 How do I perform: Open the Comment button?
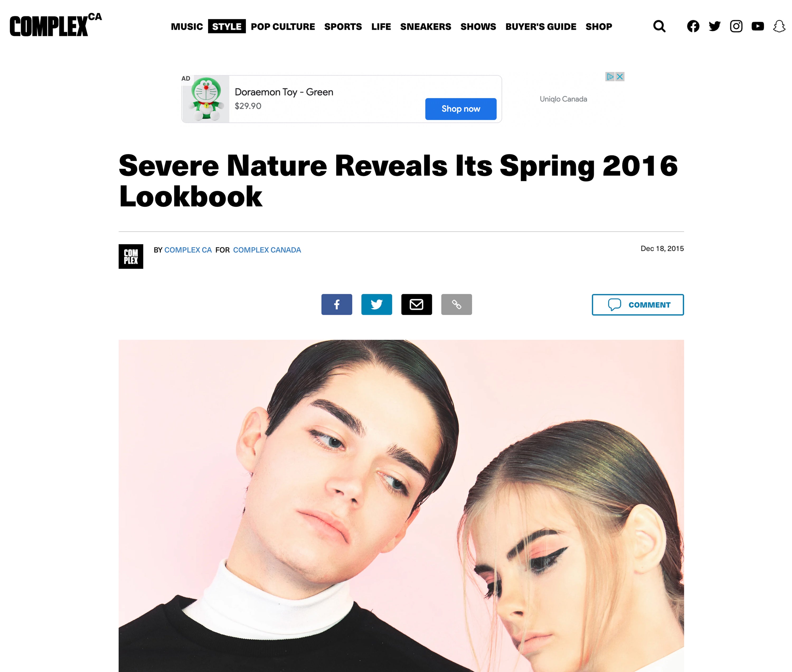(x=638, y=305)
